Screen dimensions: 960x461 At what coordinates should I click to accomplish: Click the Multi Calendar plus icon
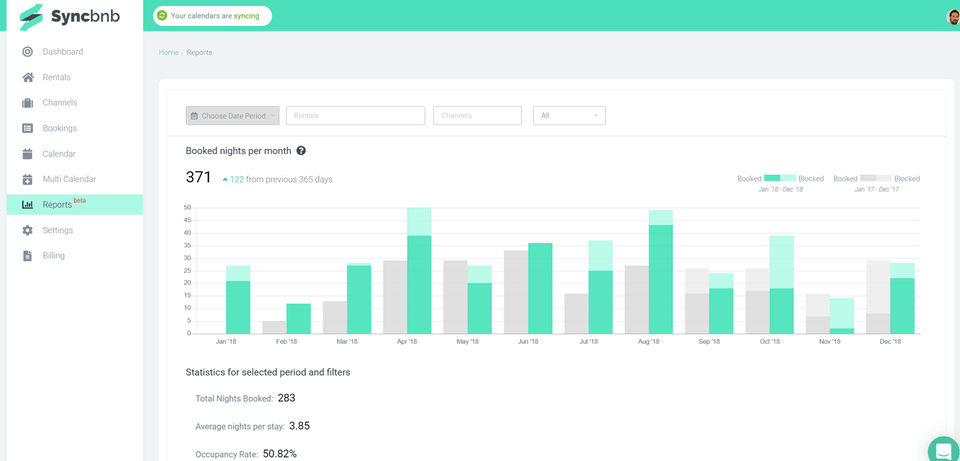pyautogui.click(x=28, y=179)
